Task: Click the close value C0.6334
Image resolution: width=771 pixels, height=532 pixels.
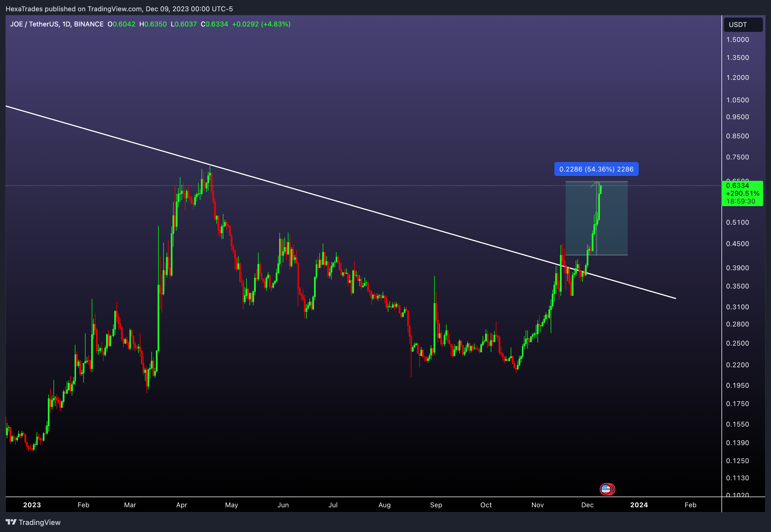Action: coord(214,24)
